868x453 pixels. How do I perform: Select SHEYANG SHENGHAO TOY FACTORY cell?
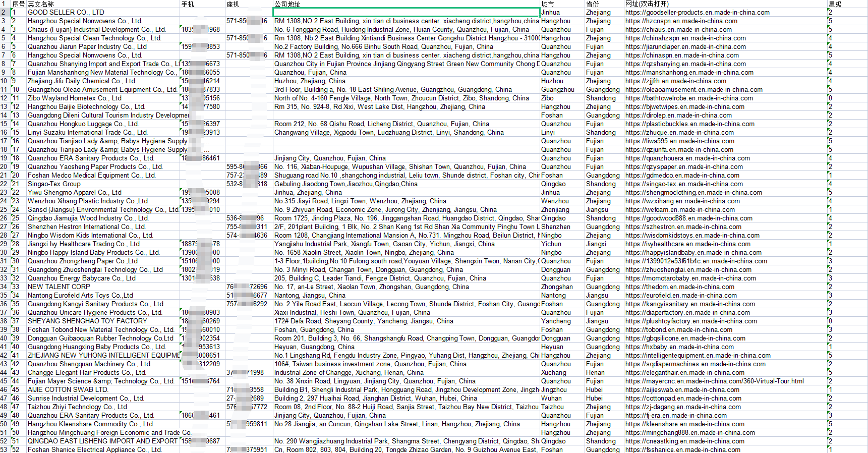103,321
